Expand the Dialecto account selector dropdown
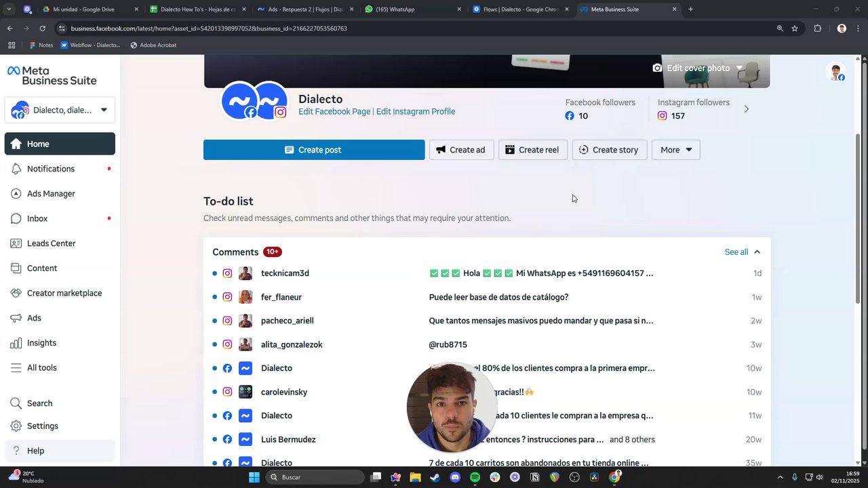 60,110
